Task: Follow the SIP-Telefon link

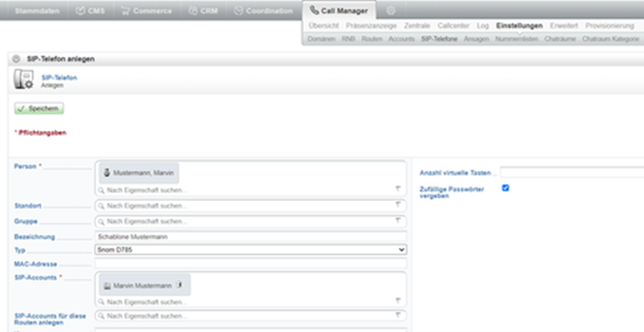Action: [59, 77]
